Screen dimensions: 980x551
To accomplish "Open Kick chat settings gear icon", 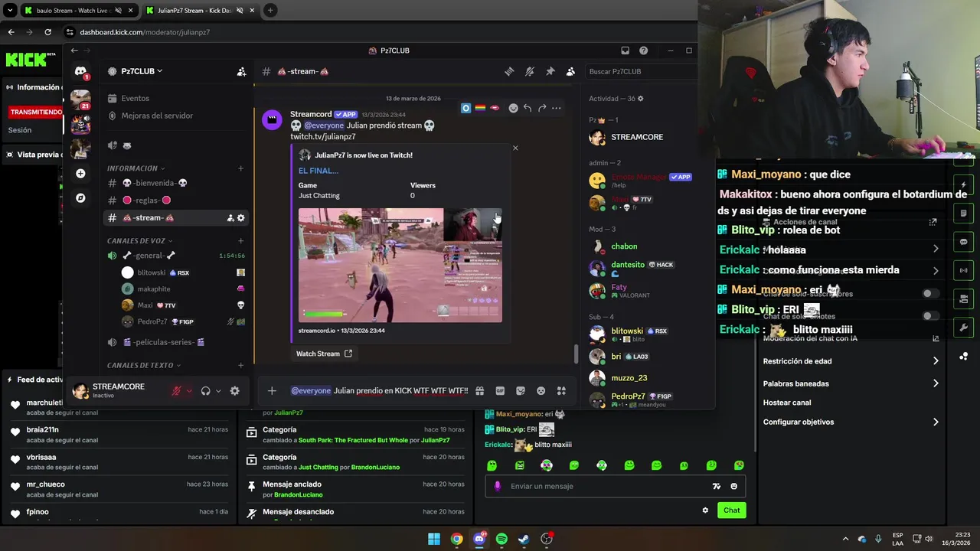I will click(705, 510).
